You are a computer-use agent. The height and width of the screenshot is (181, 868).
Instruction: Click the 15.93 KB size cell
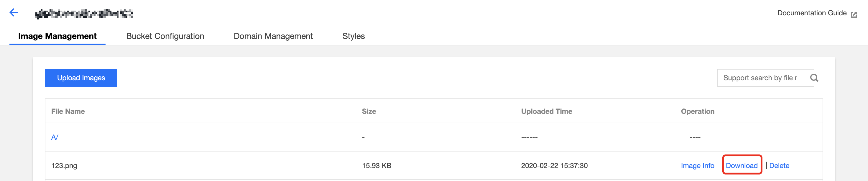coord(376,165)
